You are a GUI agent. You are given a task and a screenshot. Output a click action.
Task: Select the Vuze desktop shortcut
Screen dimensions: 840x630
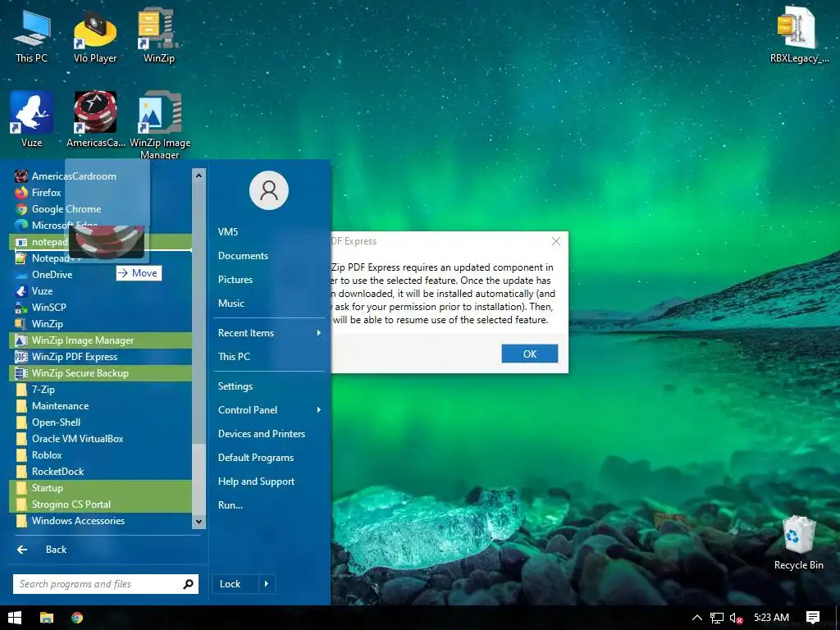tap(32, 119)
